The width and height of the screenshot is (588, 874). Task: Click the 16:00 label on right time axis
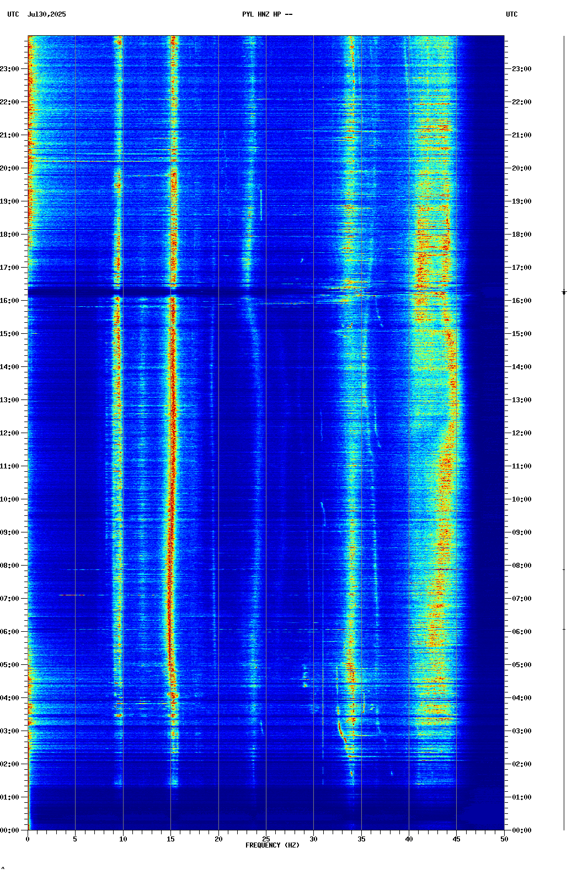click(522, 301)
